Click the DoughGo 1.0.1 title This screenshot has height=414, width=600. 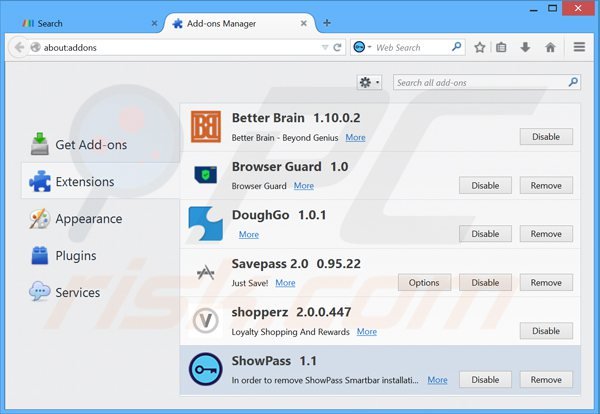point(279,215)
